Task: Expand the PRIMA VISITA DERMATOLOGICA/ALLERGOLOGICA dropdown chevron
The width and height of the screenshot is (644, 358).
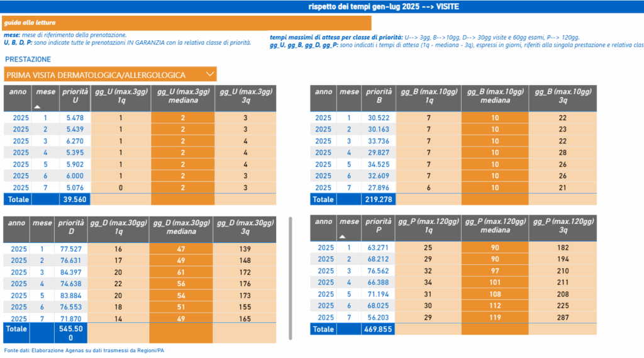Action: (209, 75)
